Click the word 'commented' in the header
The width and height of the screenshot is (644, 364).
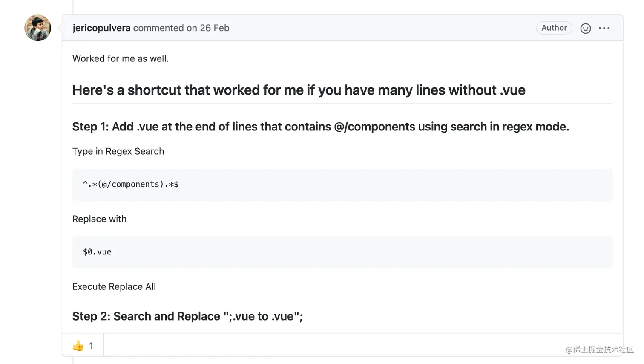pyautogui.click(x=158, y=28)
